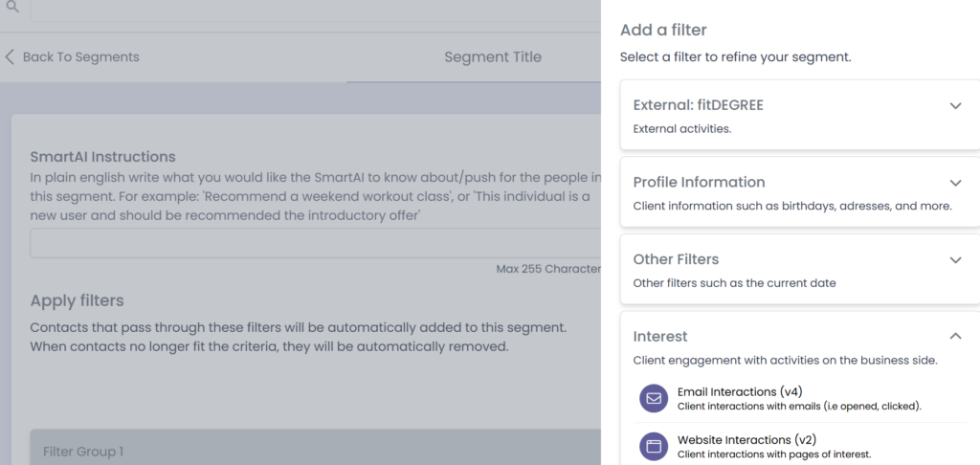980x465 pixels.
Task: Click the 'External activities.' description text
Action: coord(682,128)
